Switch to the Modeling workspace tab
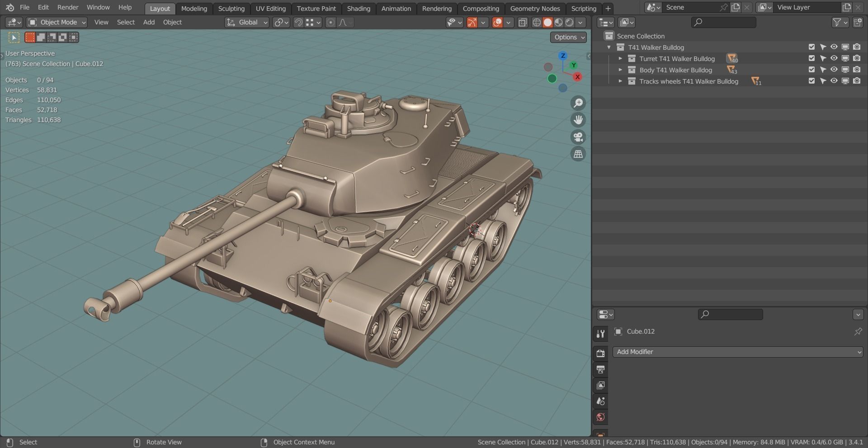Image resolution: width=868 pixels, height=448 pixels. [194, 9]
